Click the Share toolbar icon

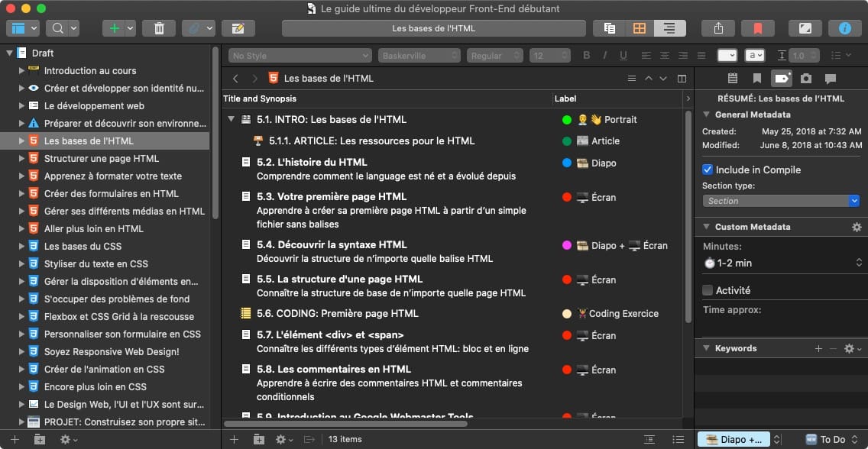pos(717,28)
